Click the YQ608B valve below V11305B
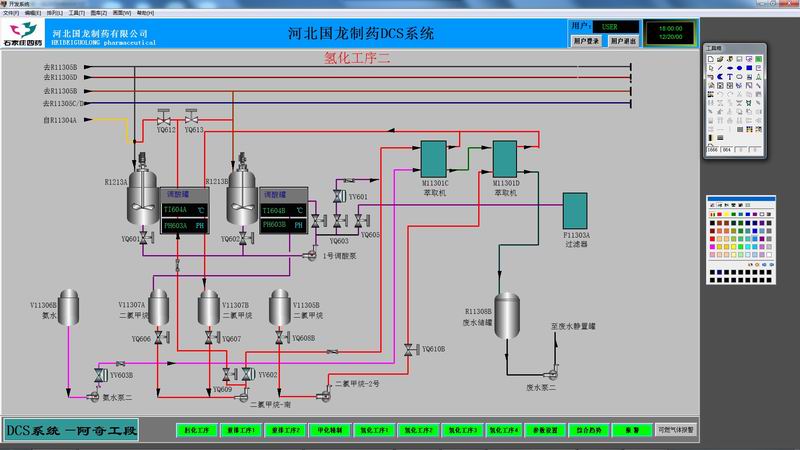 click(282, 337)
